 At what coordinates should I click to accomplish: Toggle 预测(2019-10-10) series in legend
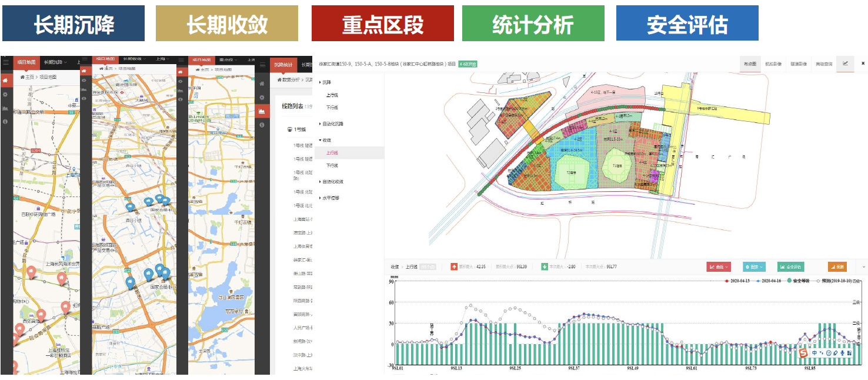(834, 281)
